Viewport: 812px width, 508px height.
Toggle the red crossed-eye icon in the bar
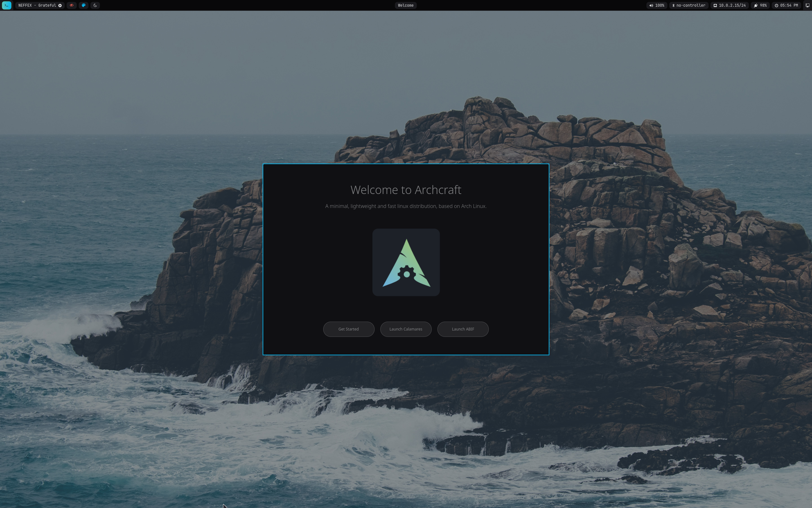[71, 5]
